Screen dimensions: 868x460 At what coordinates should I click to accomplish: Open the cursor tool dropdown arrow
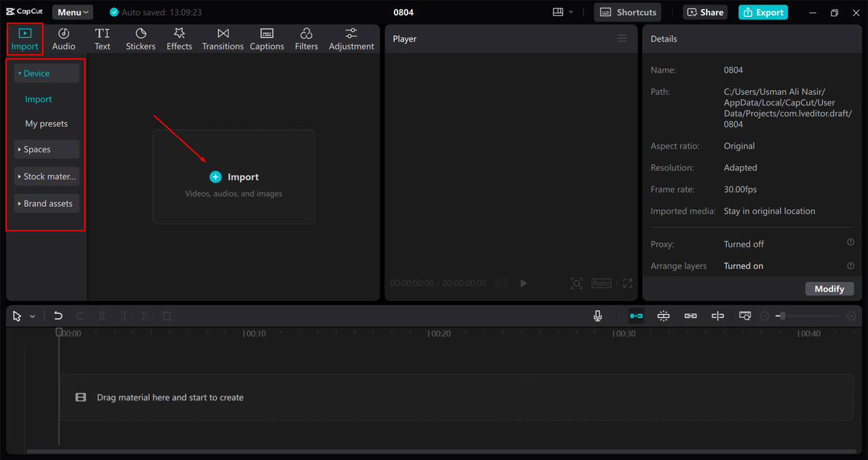click(33, 316)
